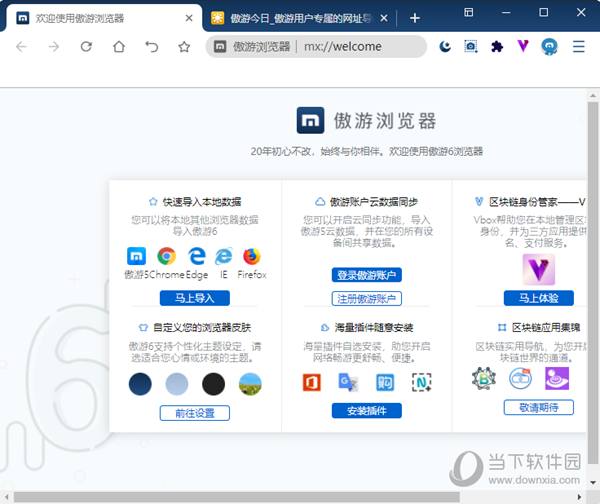Click the large Vbox logo image
The width and height of the screenshot is (600, 504).
click(x=539, y=269)
